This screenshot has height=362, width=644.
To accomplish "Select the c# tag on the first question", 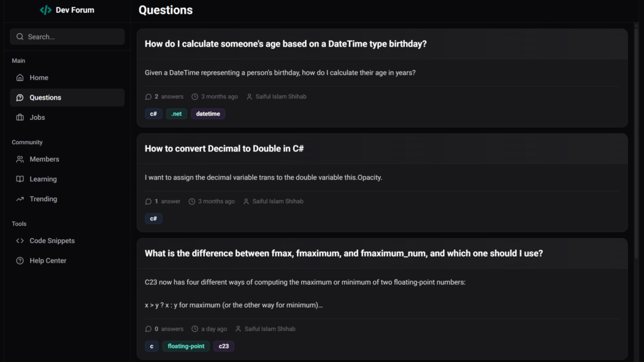I will (x=153, y=114).
